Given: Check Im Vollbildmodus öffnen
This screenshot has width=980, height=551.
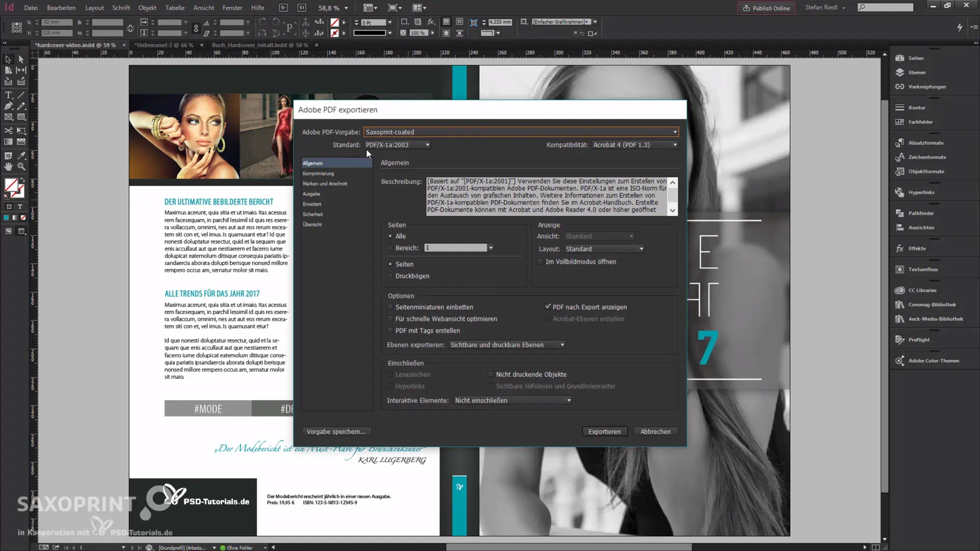Looking at the screenshot, I should point(540,261).
